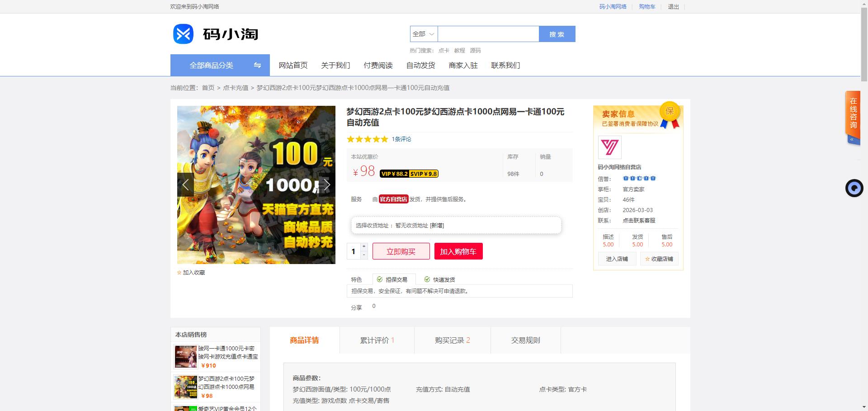Viewport: 868px width, 411px height.
Task: Click the star beside 加入收藏 to favorite product
Action: click(179, 272)
